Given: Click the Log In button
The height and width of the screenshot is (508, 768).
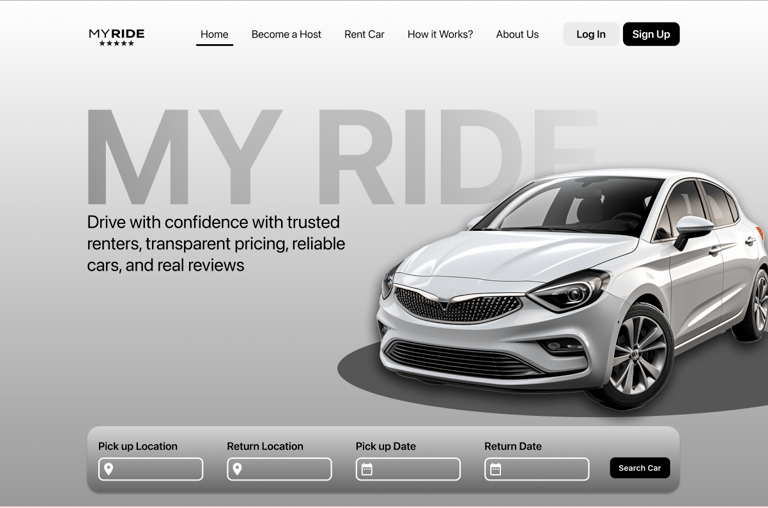Looking at the screenshot, I should (591, 34).
